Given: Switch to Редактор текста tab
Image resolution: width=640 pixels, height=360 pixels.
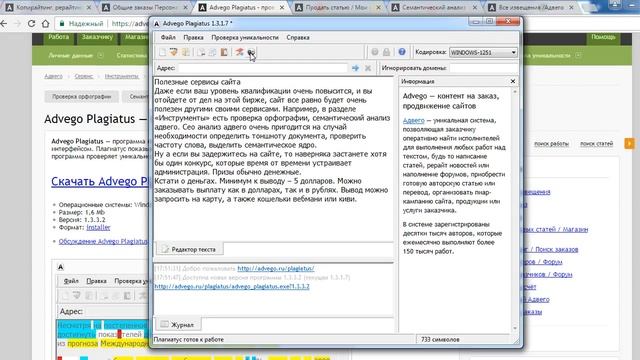Looking at the screenshot, I should click(x=189, y=249).
